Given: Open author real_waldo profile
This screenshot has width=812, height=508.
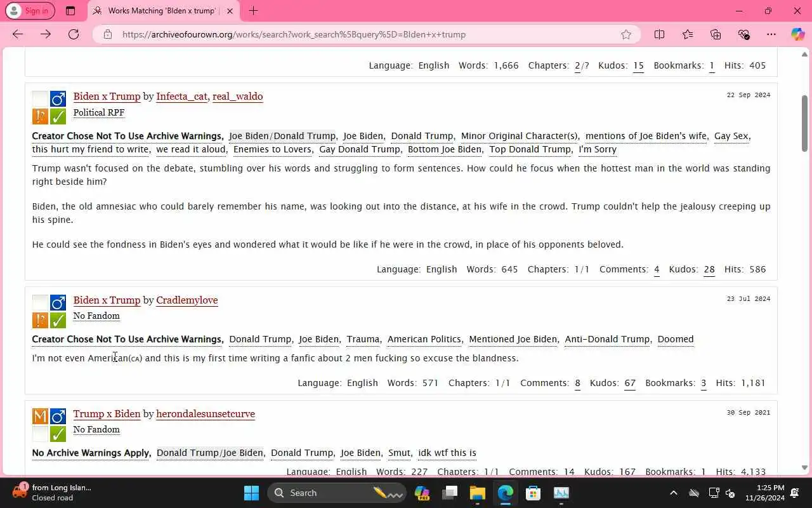Looking at the screenshot, I should [237, 97].
